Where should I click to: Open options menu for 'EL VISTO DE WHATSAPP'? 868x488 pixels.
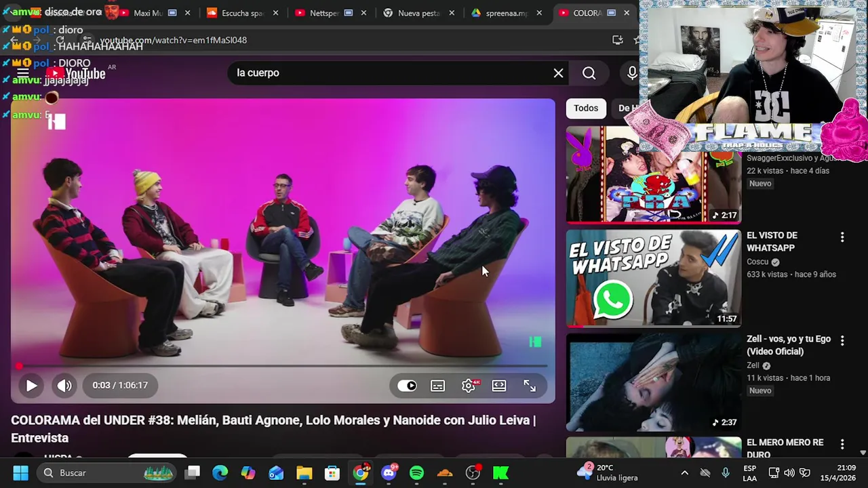[x=842, y=237]
